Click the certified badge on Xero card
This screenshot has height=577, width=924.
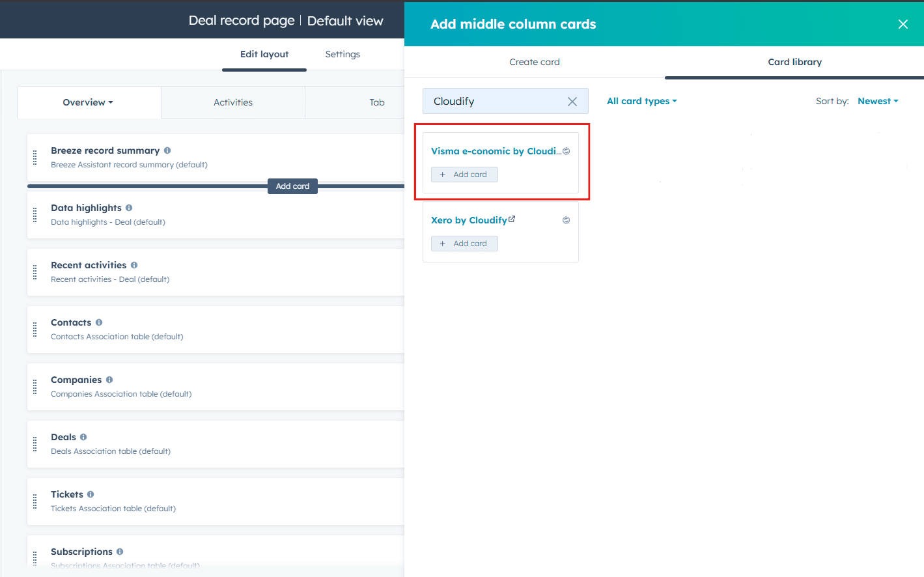(566, 220)
